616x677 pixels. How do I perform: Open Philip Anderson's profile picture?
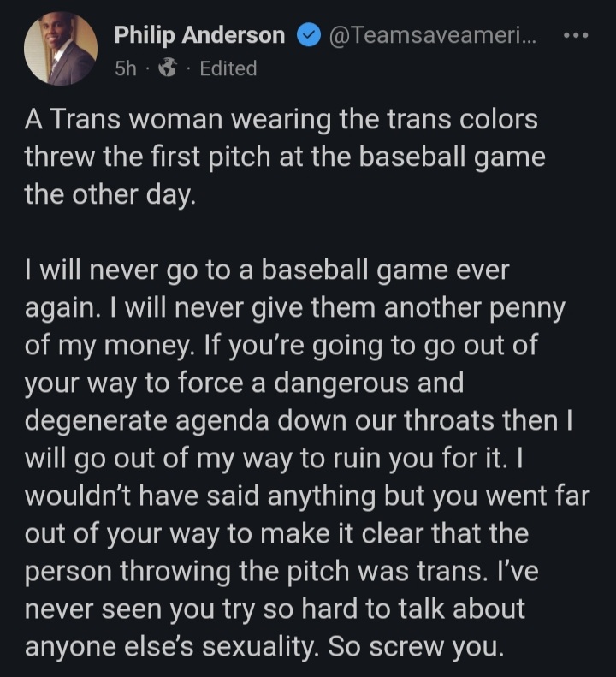(61, 48)
